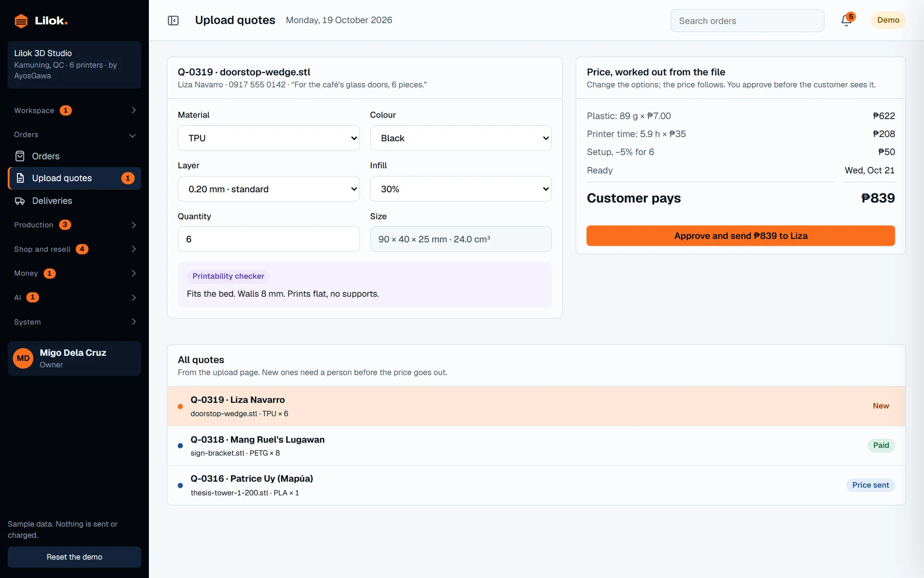Click the Plastic: 89 g × ₱7.00 line

(740, 116)
